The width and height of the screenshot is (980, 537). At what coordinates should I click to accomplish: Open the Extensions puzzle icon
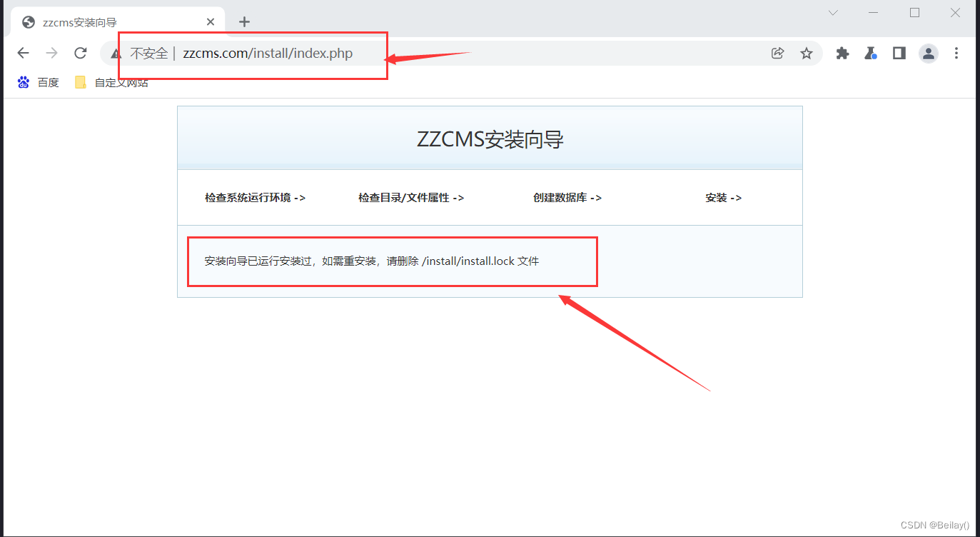(842, 53)
